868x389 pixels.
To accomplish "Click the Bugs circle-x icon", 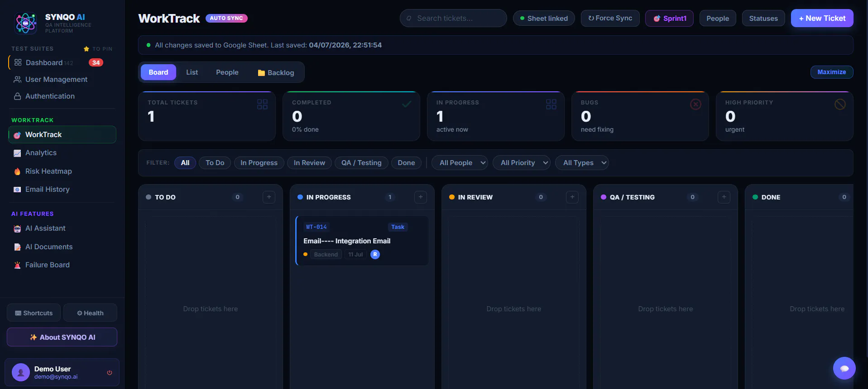I will [695, 104].
